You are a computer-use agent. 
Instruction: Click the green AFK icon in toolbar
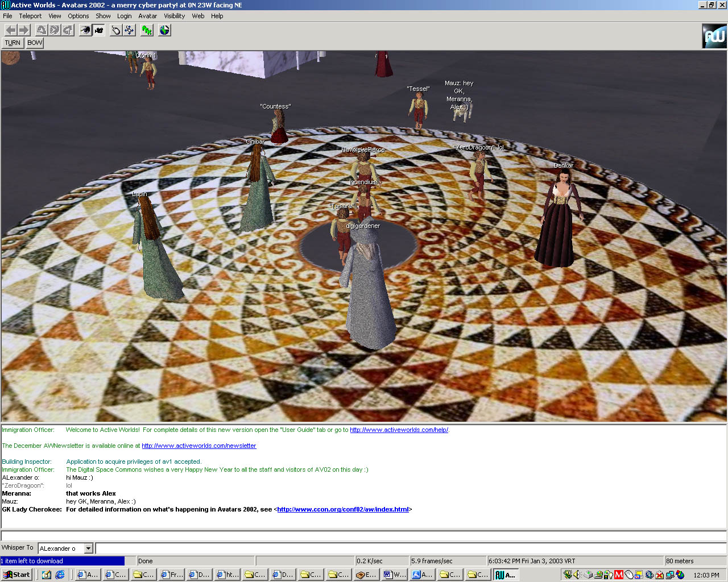pyautogui.click(x=147, y=30)
